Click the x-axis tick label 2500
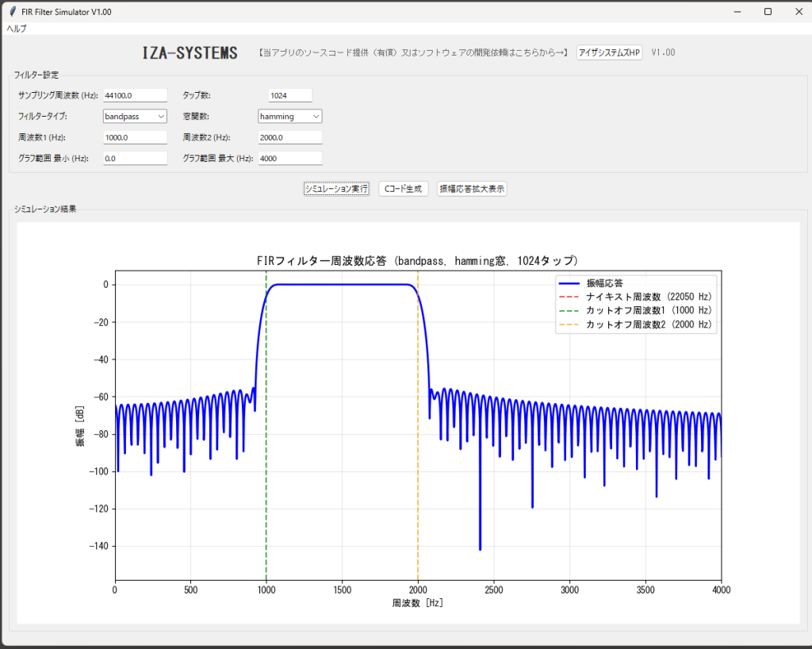 493,589
